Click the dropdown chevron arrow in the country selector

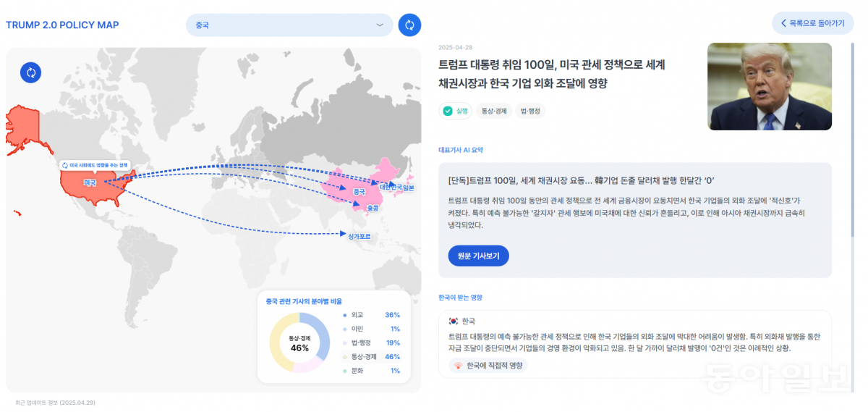[380, 25]
